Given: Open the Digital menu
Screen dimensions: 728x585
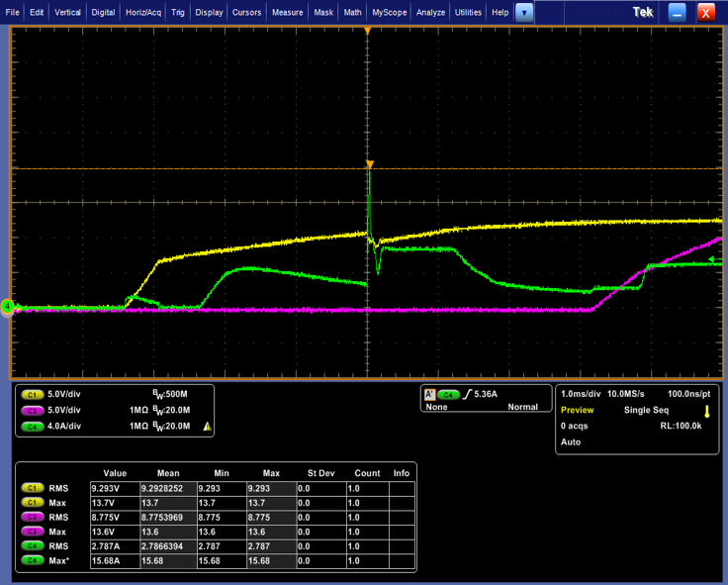Looking at the screenshot, I should coord(103,13).
